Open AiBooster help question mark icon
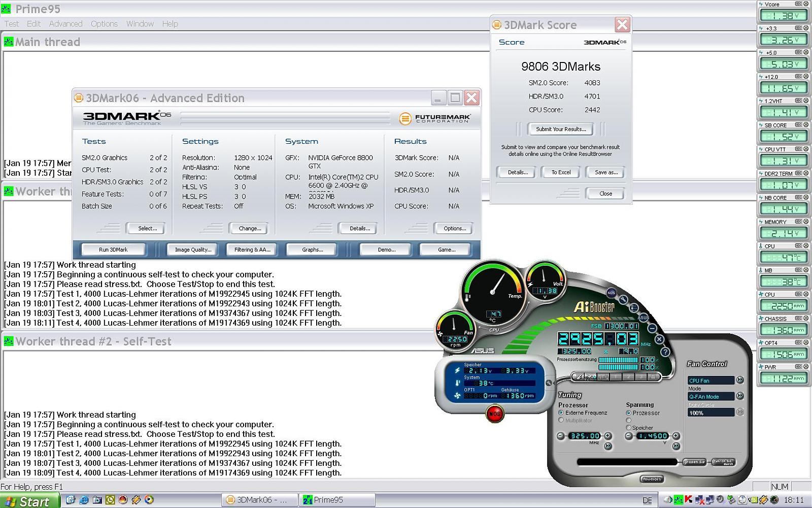The width and height of the screenshot is (812, 508). 665,352
